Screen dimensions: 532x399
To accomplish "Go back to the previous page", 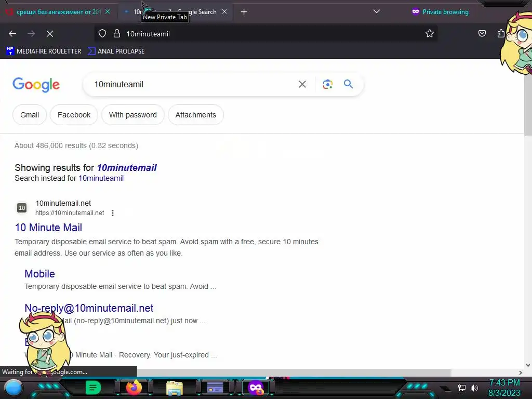I will click(12, 34).
